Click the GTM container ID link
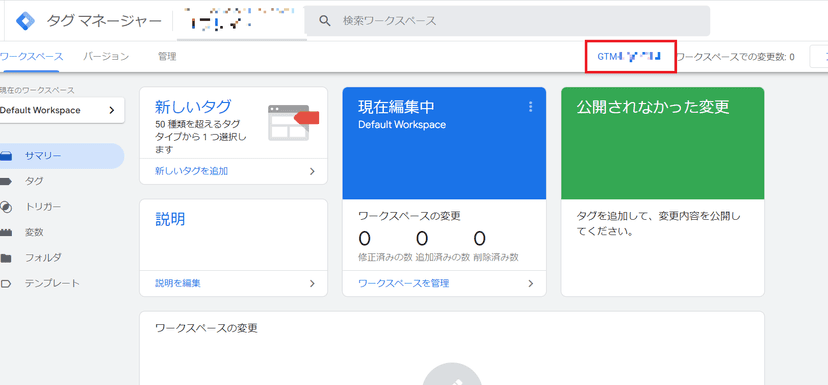Viewport: 828px width, 385px height. click(629, 56)
